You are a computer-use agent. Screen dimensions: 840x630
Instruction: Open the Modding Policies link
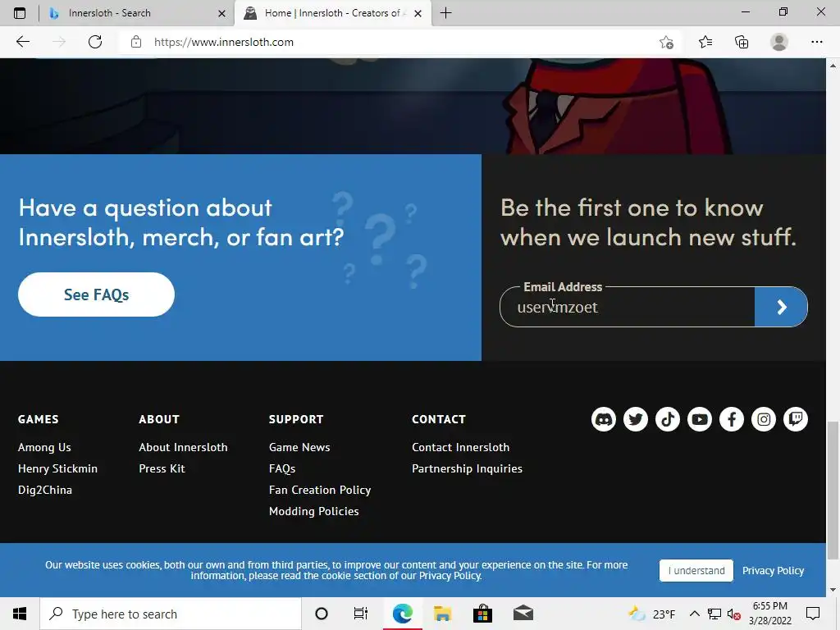point(314,511)
